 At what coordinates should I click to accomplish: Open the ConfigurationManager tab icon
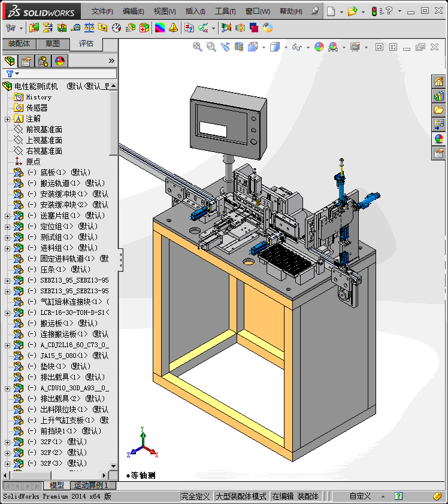click(x=43, y=60)
